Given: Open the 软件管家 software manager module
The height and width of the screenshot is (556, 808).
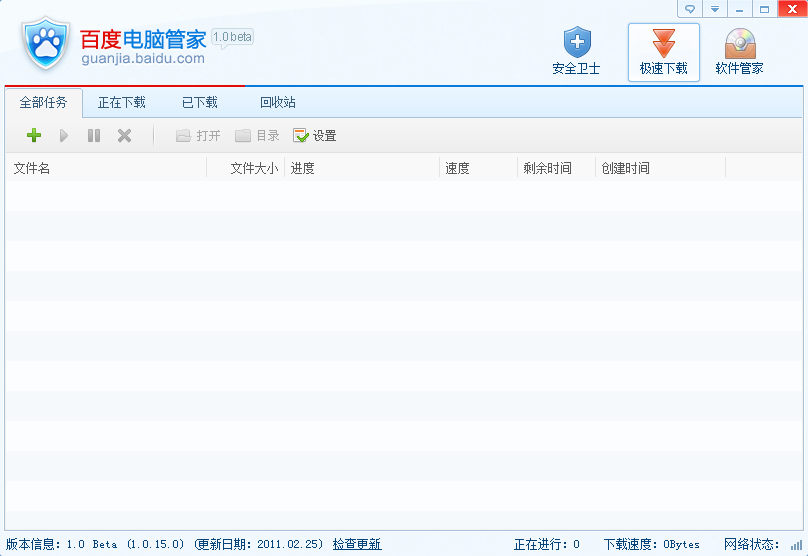Looking at the screenshot, I should click(739, 52).
